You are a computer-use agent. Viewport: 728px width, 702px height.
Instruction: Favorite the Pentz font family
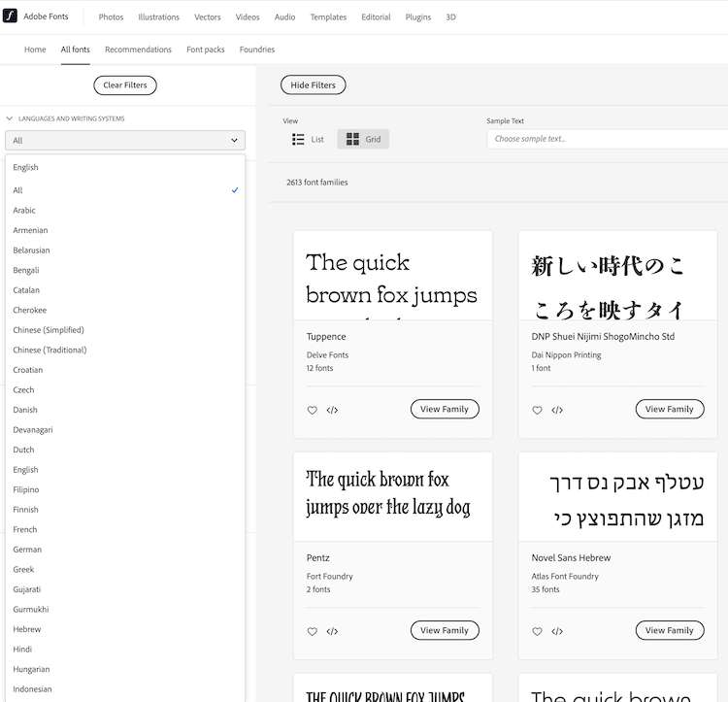click(312, 631)
